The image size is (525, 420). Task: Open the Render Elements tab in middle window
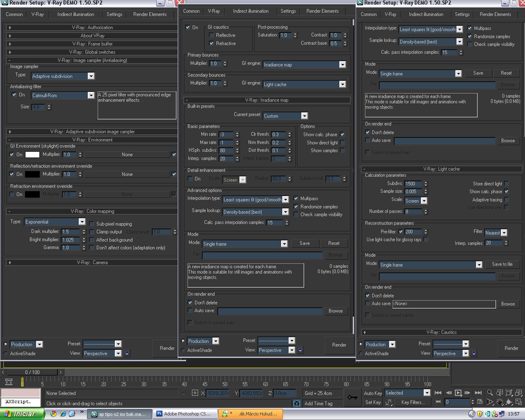point(322,11)
